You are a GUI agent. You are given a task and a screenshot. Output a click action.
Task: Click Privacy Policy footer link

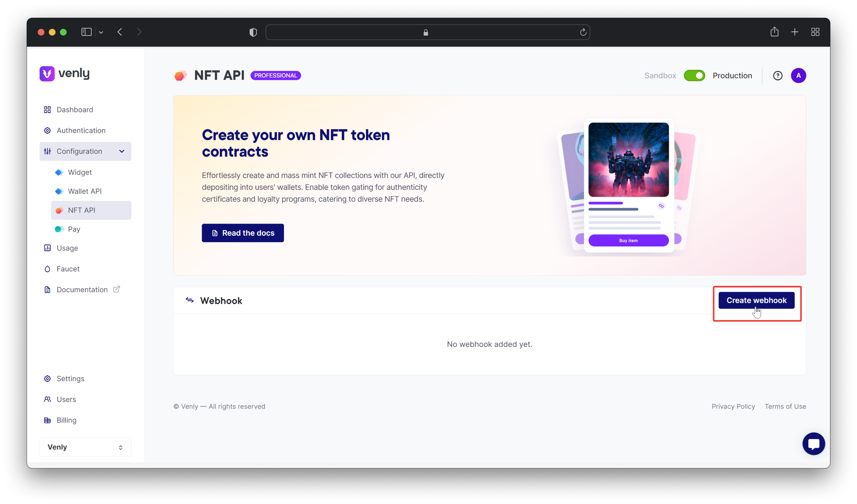(x=734, y=406)
